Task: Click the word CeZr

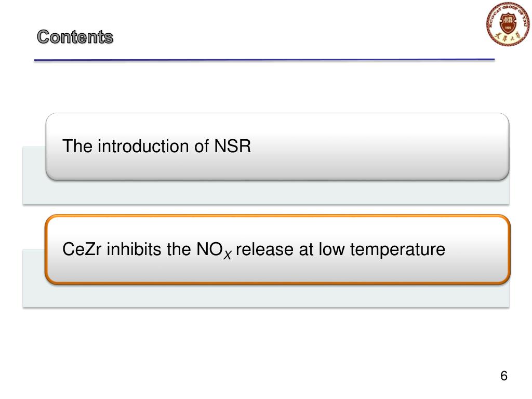Action: [82, 249]
